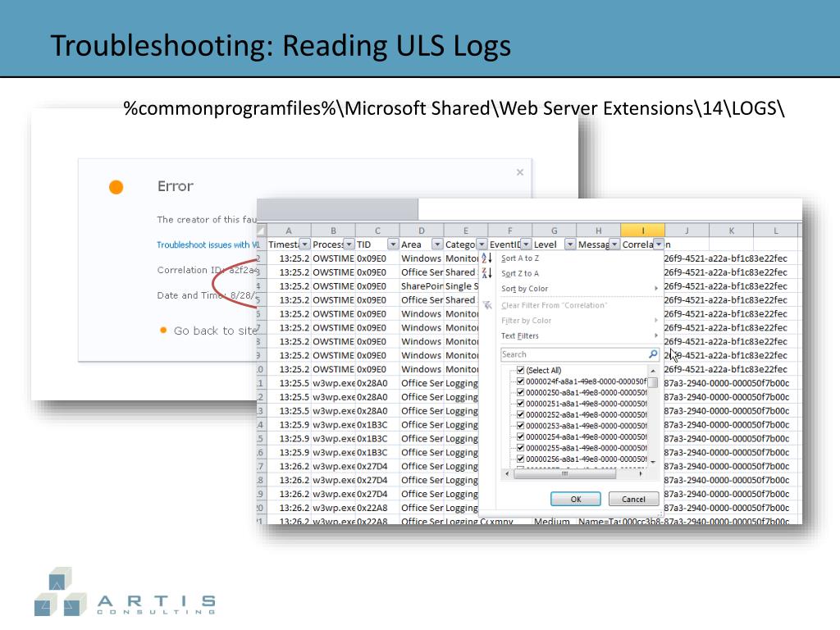
Task: Open the Area column filter dropdown
Action: point(437,244)
